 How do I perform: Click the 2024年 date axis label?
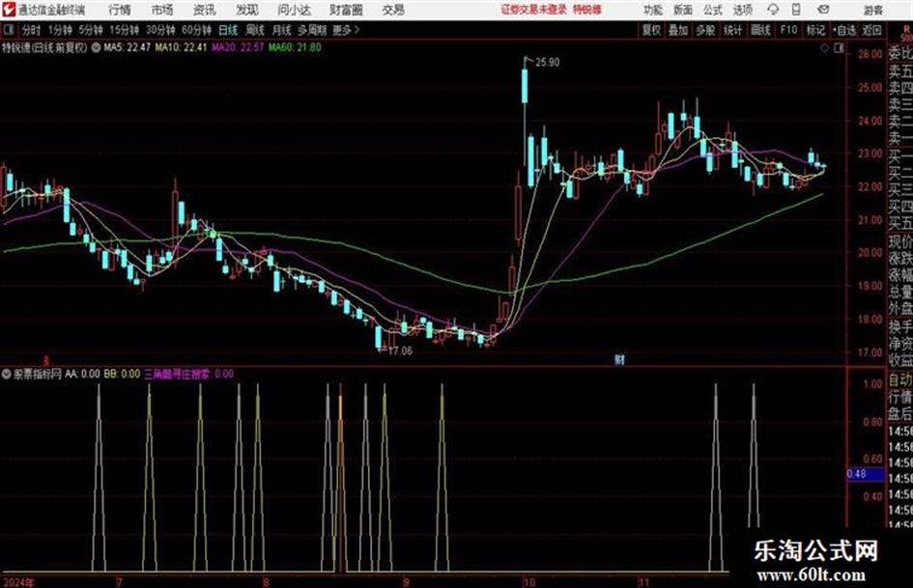tap(18, 581)
